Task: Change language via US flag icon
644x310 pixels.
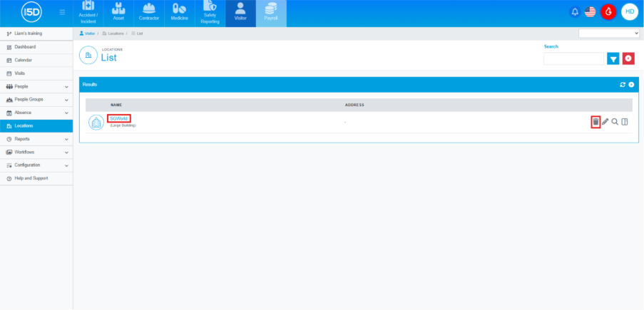Action: coord(591,12)
